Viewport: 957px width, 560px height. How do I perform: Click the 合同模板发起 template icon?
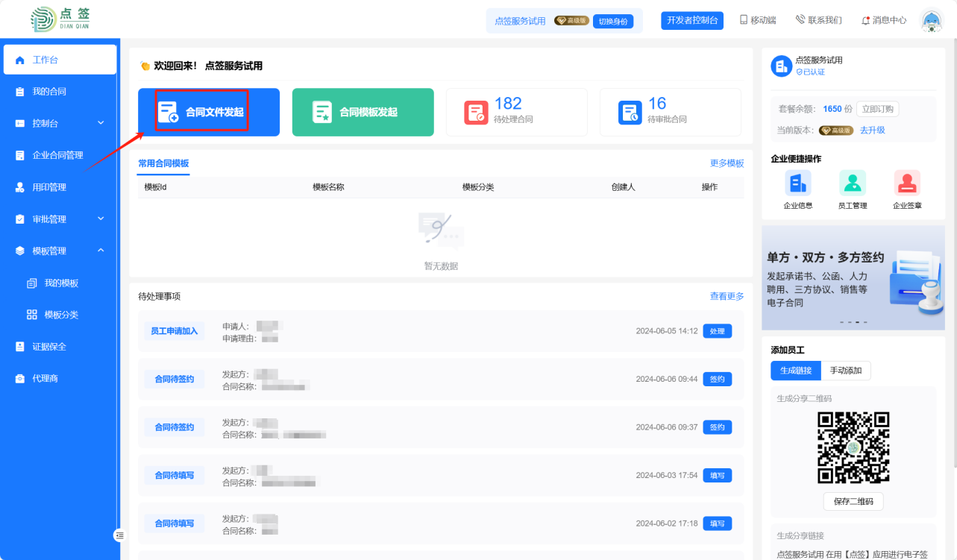click(x=322, y=113)
